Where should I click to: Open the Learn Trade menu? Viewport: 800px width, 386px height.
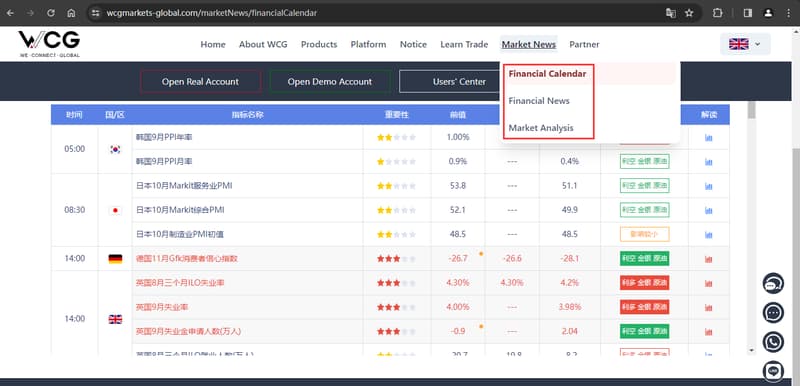click(x=464, y=44)
